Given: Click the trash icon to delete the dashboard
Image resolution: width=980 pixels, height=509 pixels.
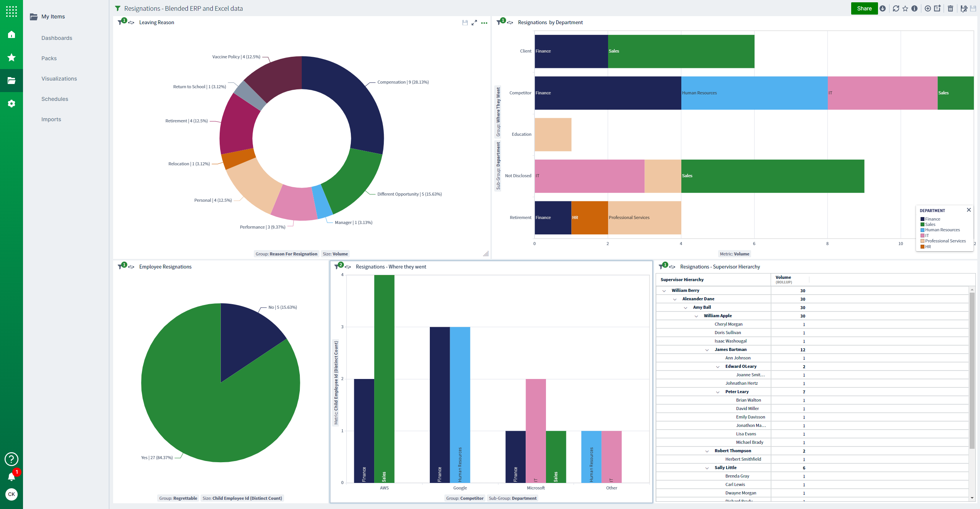Looking at the screenshot, I should point(950,8).
